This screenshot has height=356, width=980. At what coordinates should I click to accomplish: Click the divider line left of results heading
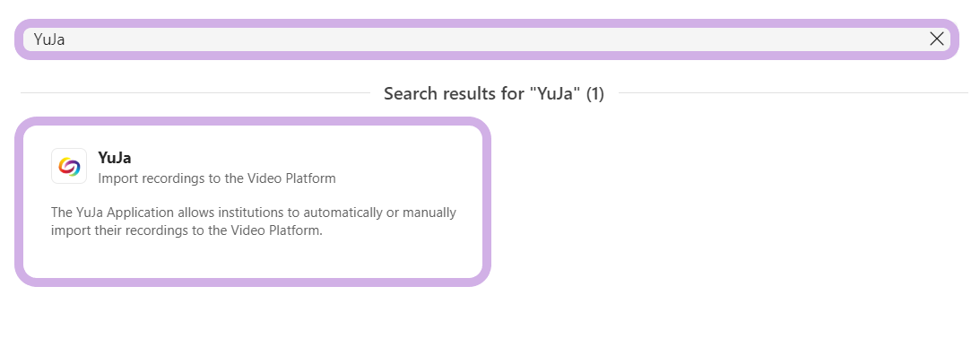pyautogui.click(x=195, y=93)
